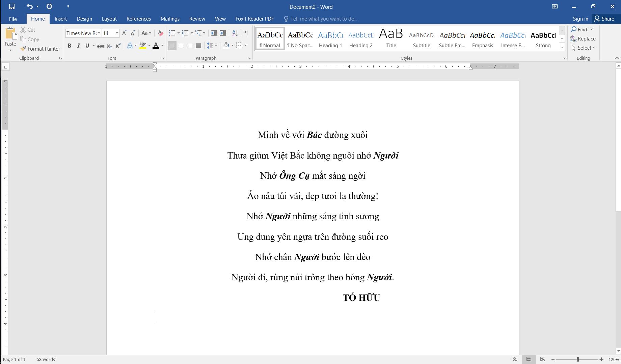Toggle underline formatting
Image resolution: width=621 pixels, height=364 pixels.
87,46
